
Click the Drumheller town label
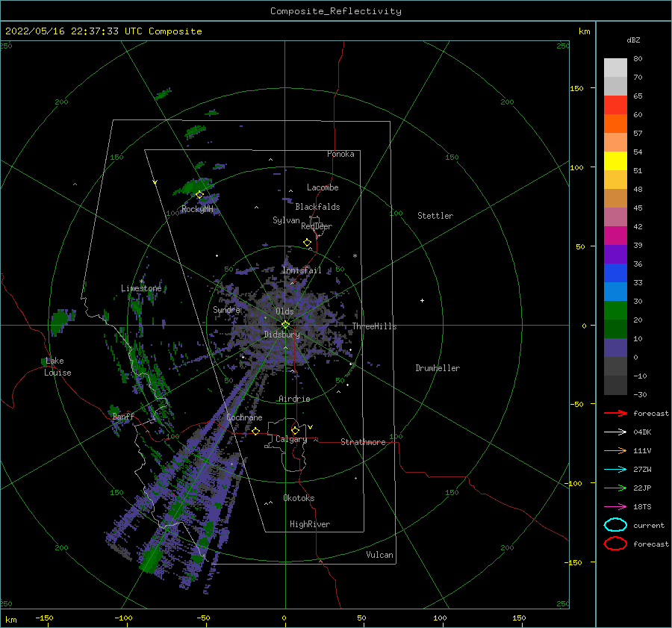[x=438, y=368]
